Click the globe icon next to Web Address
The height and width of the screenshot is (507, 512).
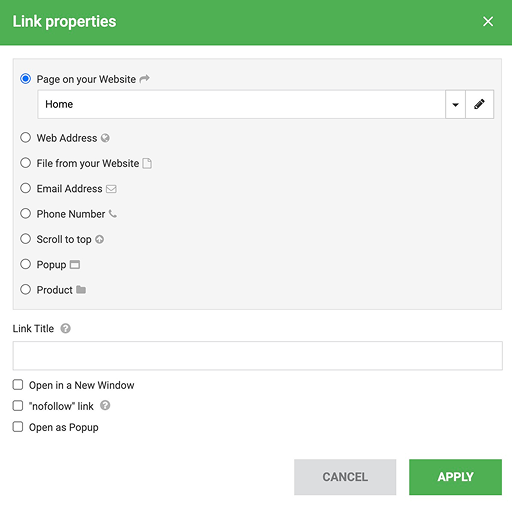click(105, 138)
